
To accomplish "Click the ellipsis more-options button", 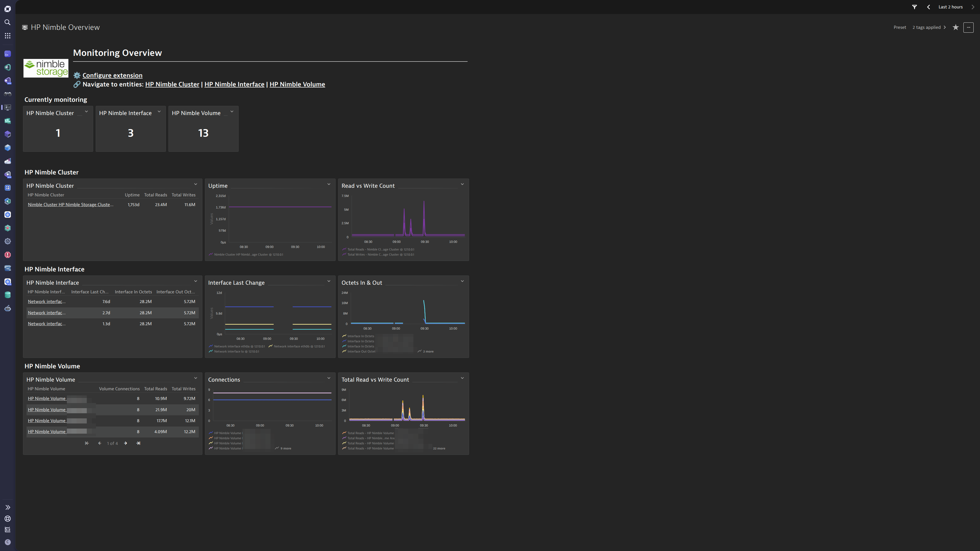I will (968, 27).
